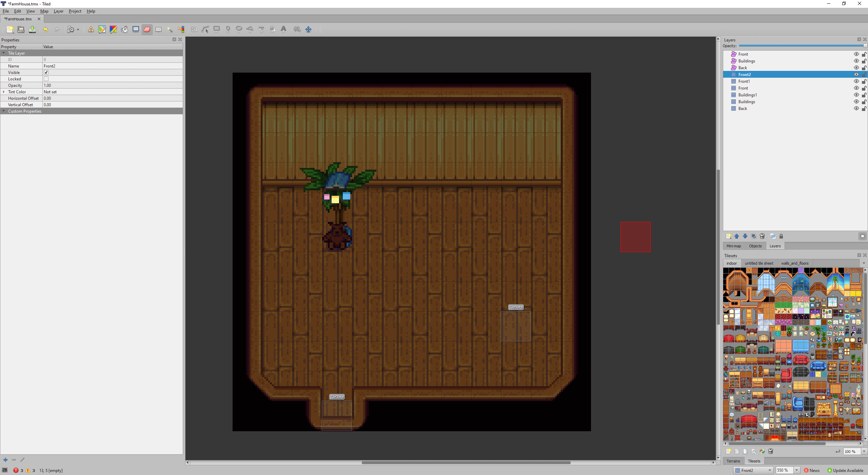Select the Bucket Fill tool
868x475 pixels.
coord(124,30)
